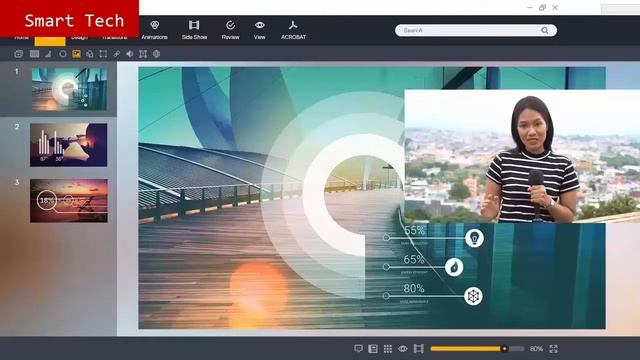The height and width of the screenshot is (360, 640).
Task: Click the highlighted yellow ribbon tab
Action: coord(50,41)
